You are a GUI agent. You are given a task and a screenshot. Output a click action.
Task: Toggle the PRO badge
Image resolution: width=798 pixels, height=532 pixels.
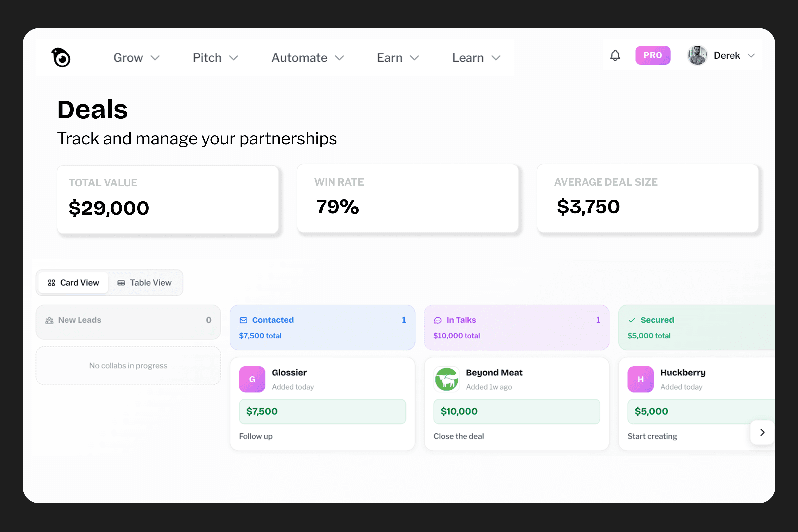(x=653, y=55)
